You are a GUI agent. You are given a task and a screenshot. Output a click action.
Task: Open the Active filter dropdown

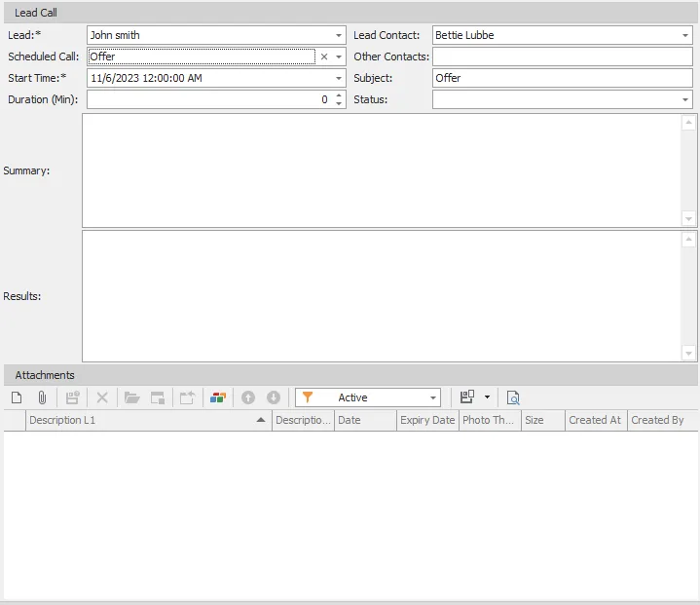433,397
